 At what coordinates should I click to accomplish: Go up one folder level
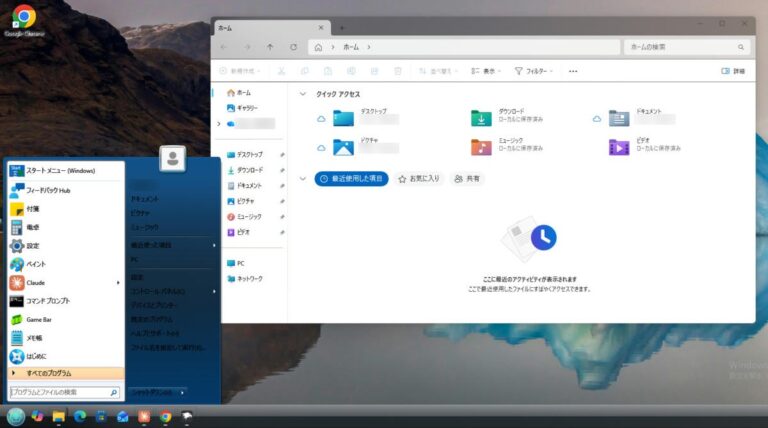point(270,47)
